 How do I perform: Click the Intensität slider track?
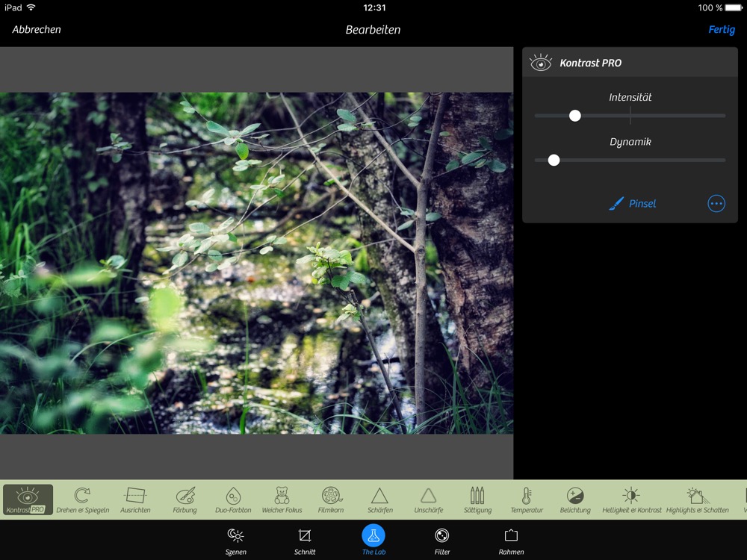point(672,116)
